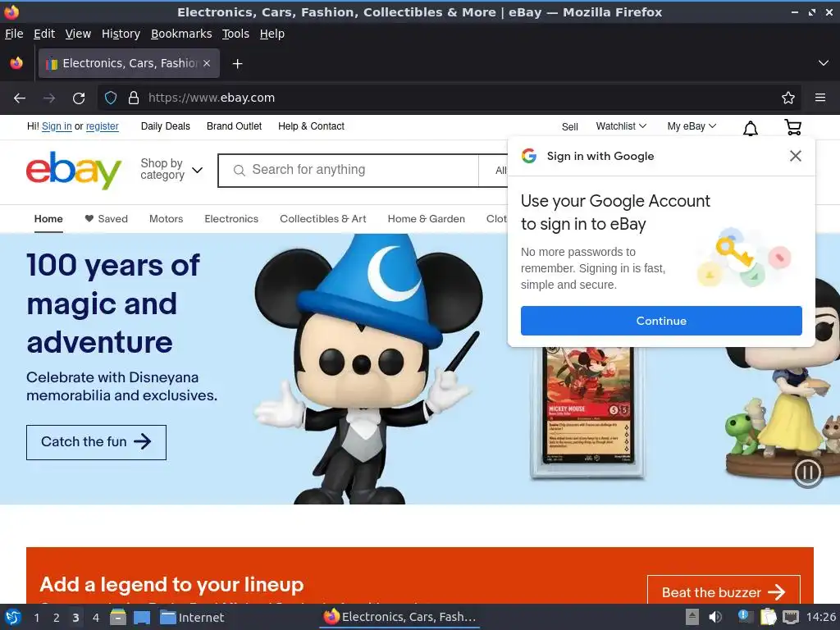View site security via the padlock icon
840x630 pixels.
(x=134, y=98)
